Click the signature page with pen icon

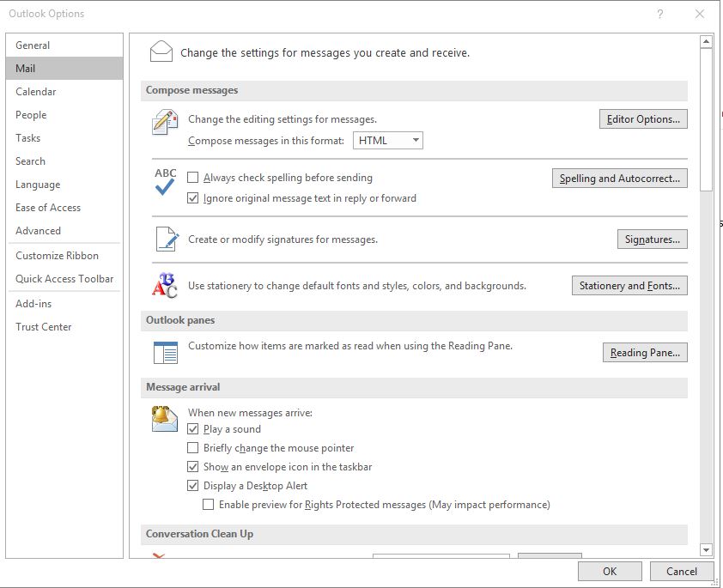(x=167, y=239)
